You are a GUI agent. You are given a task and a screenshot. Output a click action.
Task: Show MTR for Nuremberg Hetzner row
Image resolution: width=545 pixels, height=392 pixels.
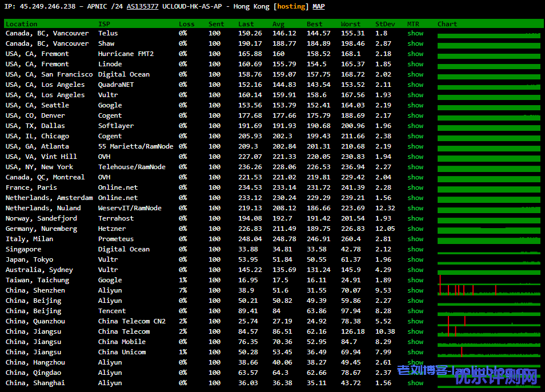415,229
